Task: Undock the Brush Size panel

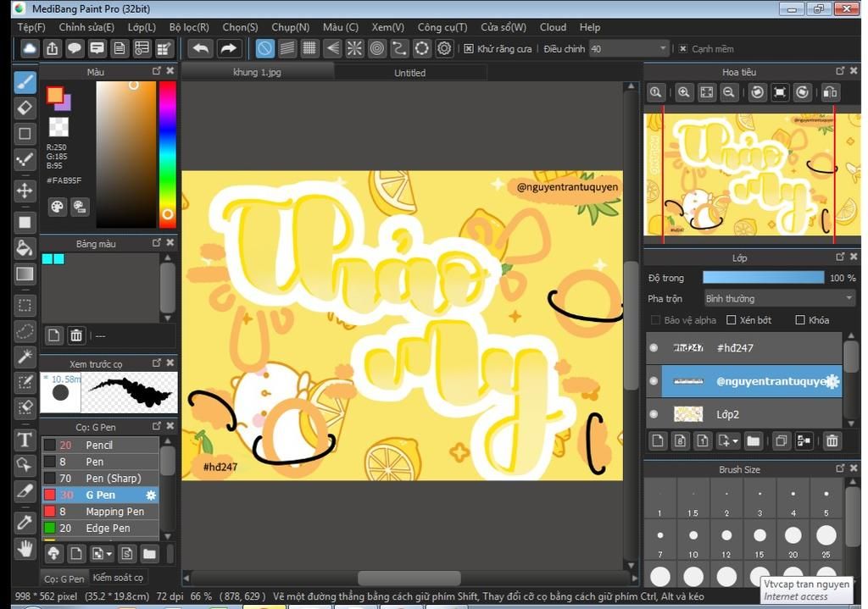Action: [x=840, y=468]
